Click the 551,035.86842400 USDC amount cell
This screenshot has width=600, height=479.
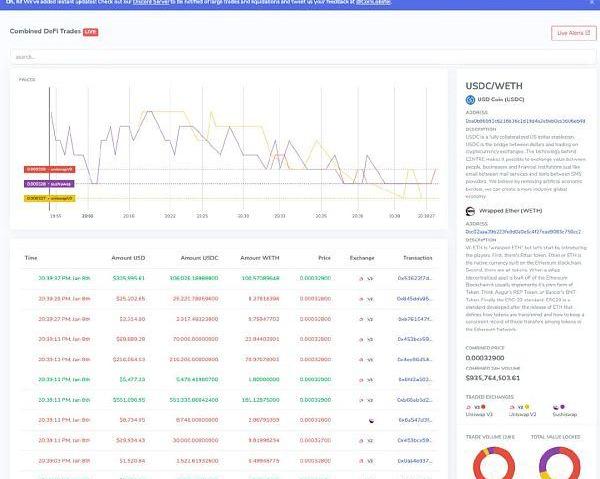click(x=194, y=400)
